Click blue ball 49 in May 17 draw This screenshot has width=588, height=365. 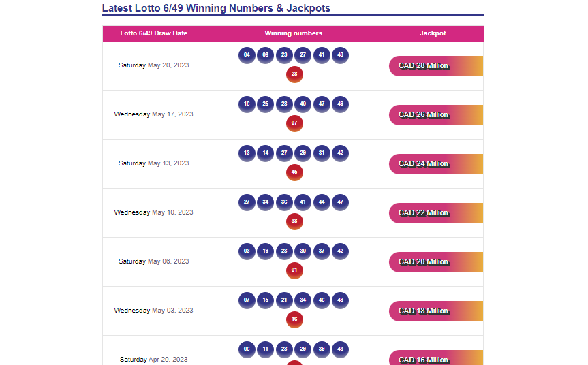click(x=340, y=104)
